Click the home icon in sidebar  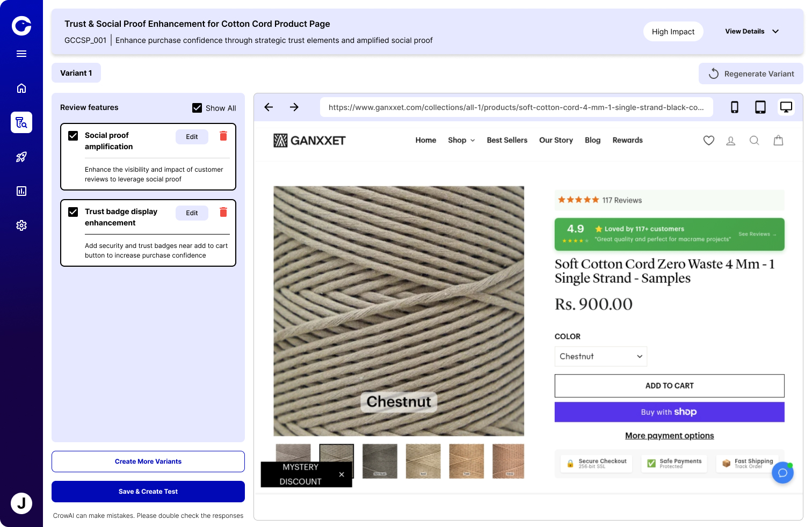pos(21,88)
